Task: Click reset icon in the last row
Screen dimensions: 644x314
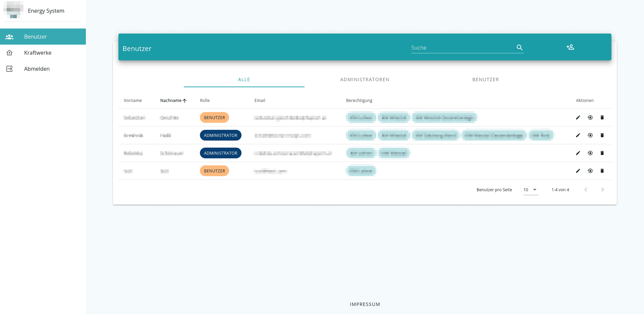Action: 590,171
